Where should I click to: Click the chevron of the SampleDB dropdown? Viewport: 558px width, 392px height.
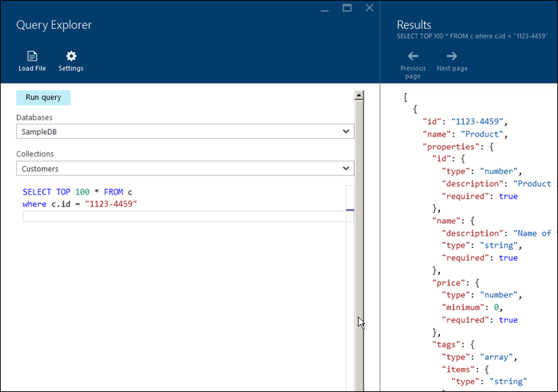346,132
